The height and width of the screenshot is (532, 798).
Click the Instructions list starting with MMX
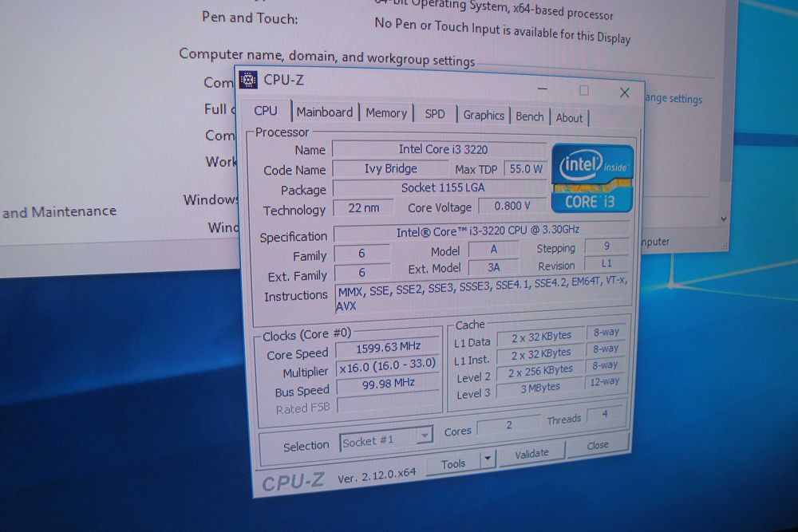click(x=483, y=294)
